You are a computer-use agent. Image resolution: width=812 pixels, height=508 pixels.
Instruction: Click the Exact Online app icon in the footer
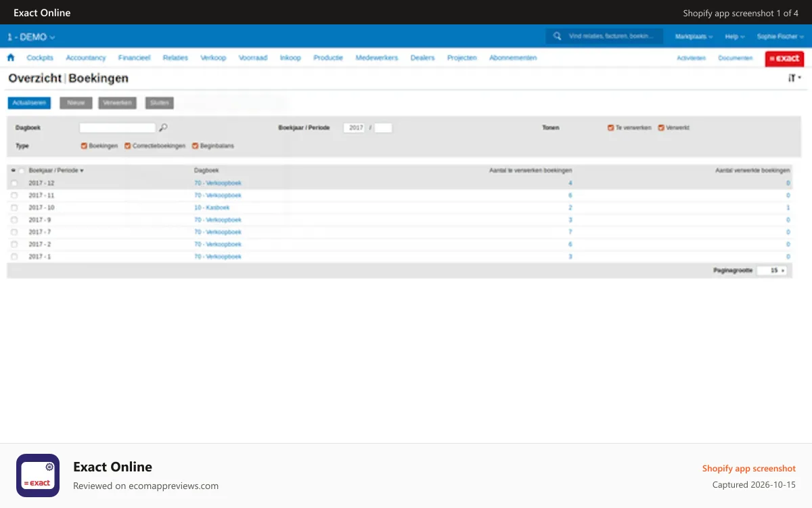[38, 475]
